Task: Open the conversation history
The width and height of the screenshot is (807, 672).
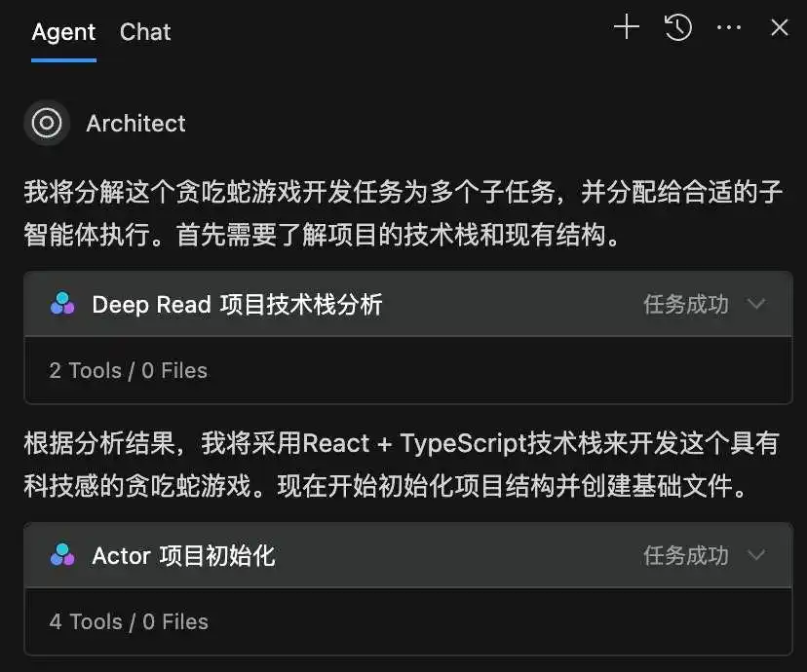Action: [677, 27]
